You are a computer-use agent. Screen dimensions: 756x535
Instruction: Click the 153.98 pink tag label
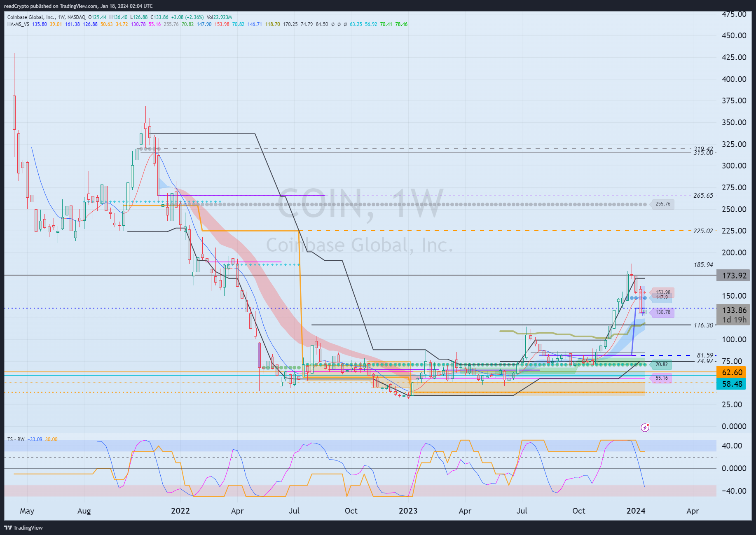click(663, 292)
